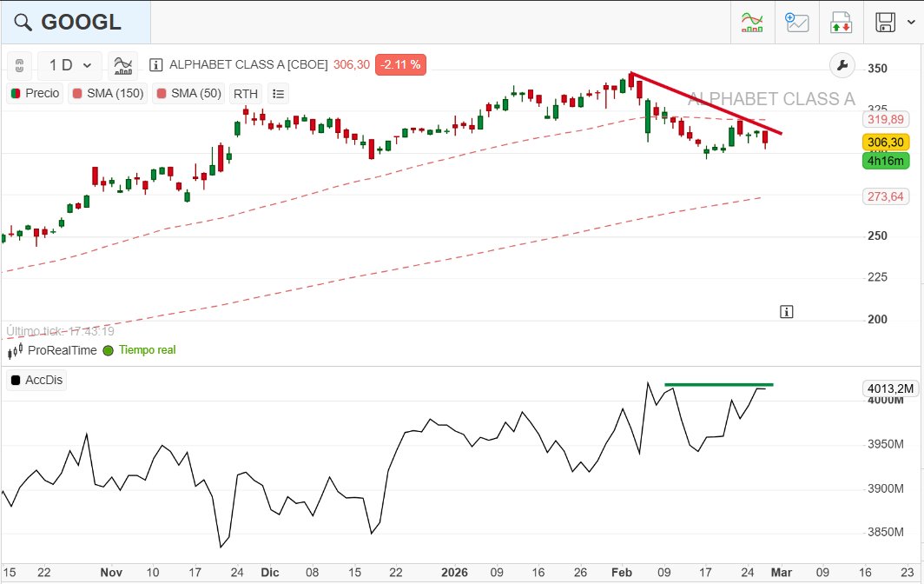924x584 pixels.
Task: Click the Dic date on time axis
Action: [x=270, y=572]
